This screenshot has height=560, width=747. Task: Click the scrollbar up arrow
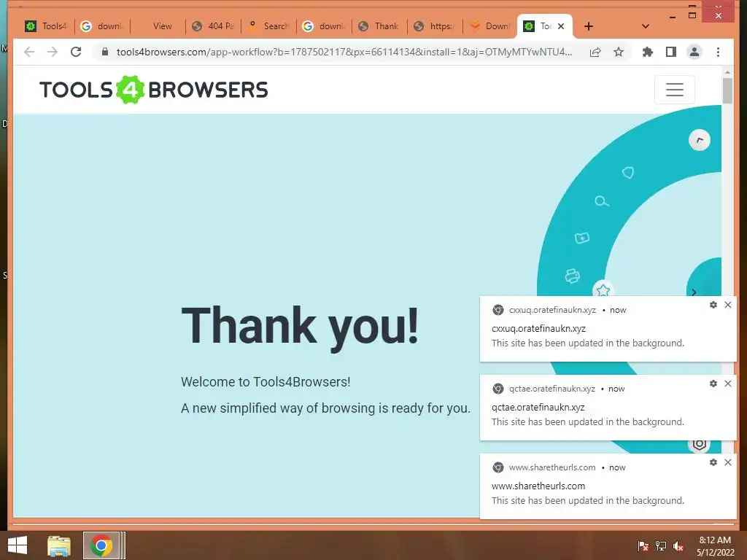pos(727,72)
